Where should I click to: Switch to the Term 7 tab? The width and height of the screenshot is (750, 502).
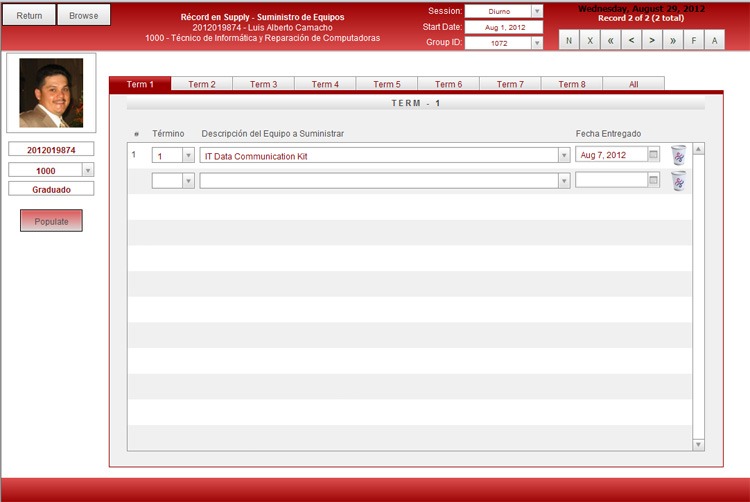tap(510, 84)
